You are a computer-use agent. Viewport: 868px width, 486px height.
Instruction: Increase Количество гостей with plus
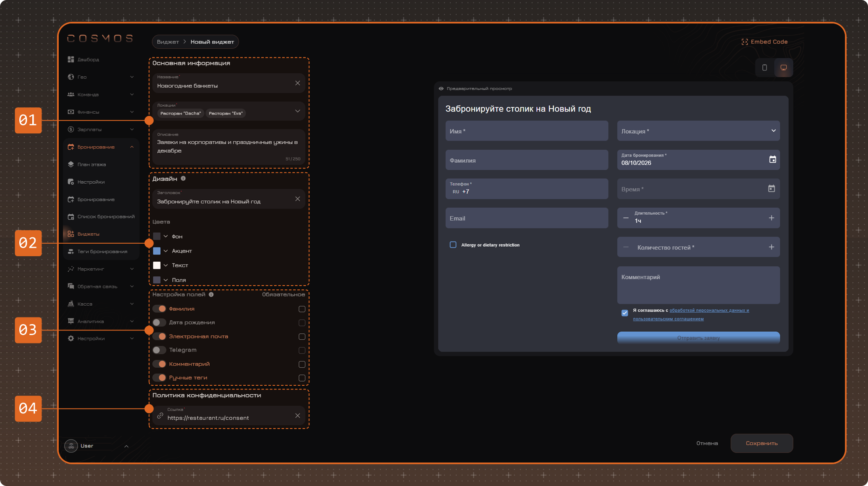(771, 247)
